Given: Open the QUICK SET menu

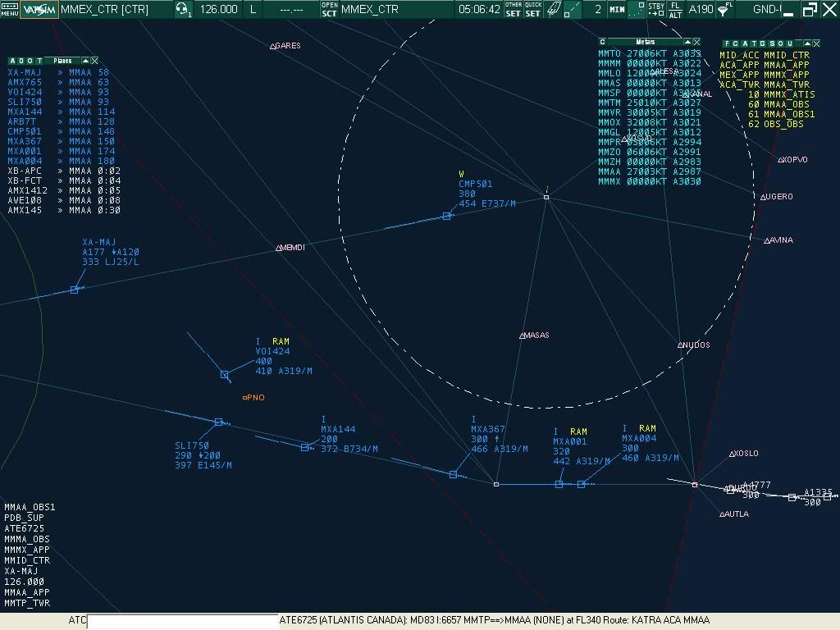Looking at the screenshot, I should point(533,10).
